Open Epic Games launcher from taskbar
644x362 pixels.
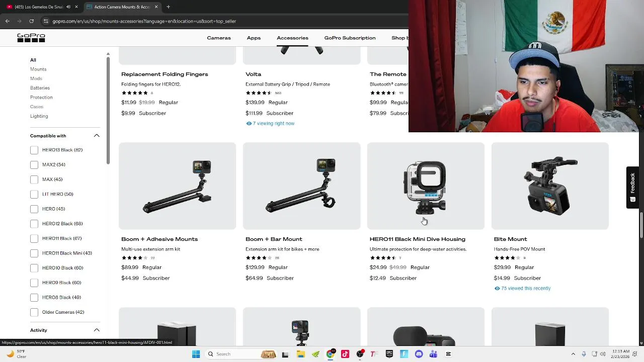[389, 354]
